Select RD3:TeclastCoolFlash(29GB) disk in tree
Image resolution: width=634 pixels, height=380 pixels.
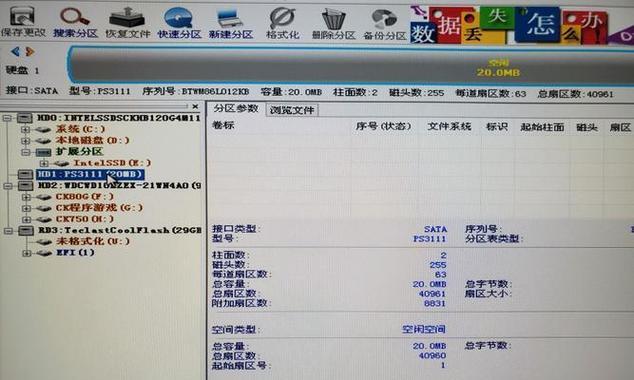click(120, 230)
